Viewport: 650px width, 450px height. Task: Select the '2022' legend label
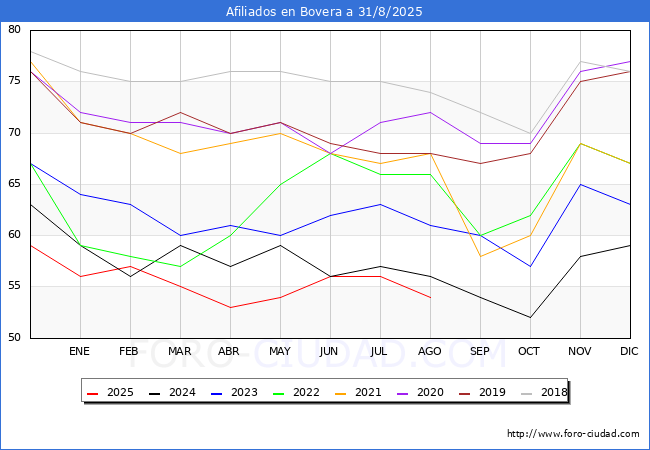tap(306, 392)
